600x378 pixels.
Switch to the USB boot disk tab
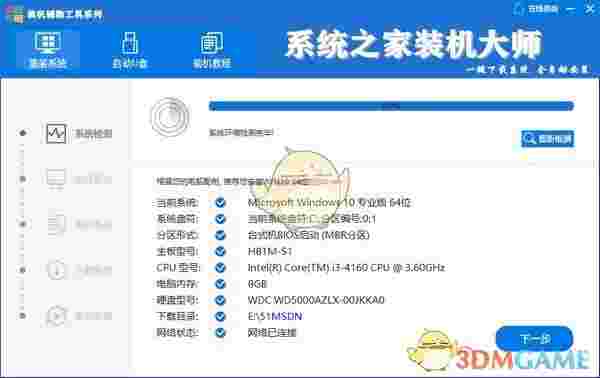pos(130,50)
